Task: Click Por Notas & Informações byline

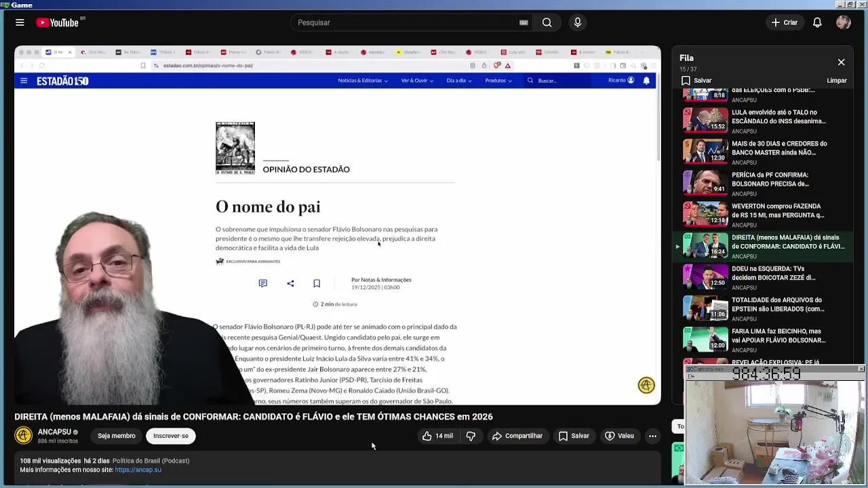Action: tap(381, 280)
